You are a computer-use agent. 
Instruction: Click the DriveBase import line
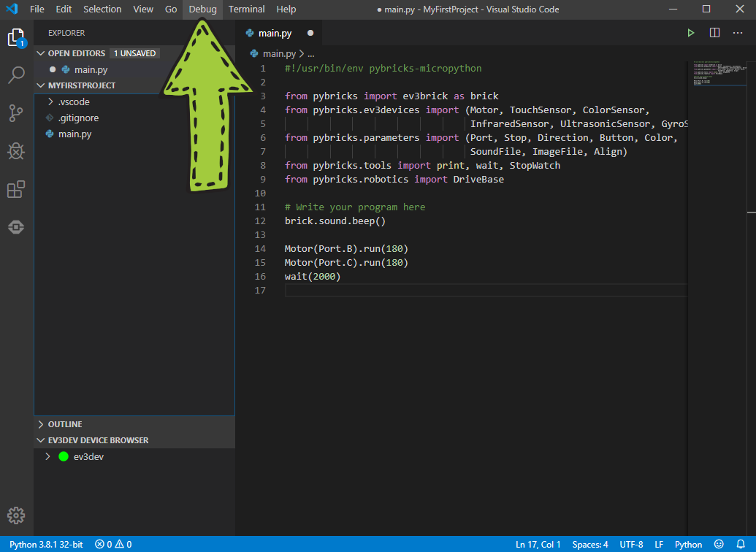394,180
